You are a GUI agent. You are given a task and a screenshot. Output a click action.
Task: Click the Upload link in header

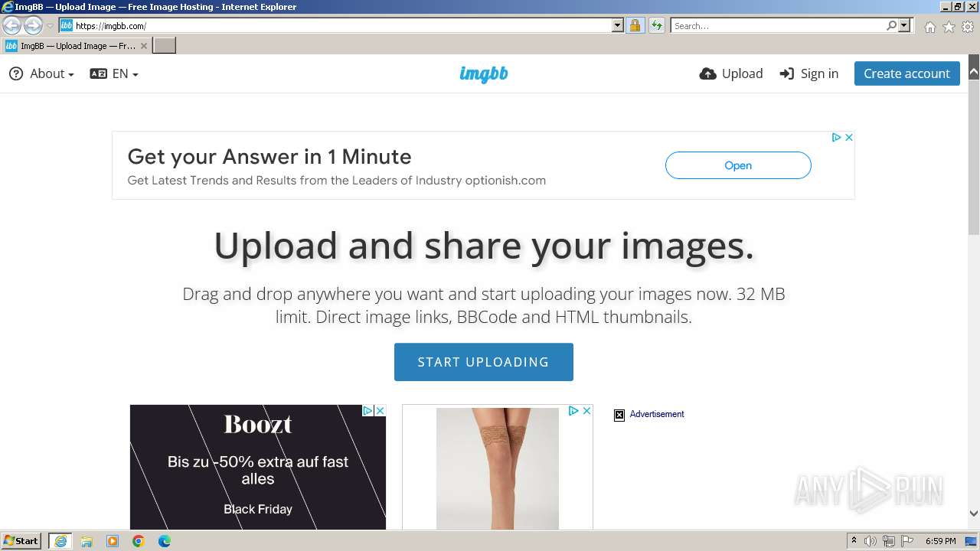(731, 73)
